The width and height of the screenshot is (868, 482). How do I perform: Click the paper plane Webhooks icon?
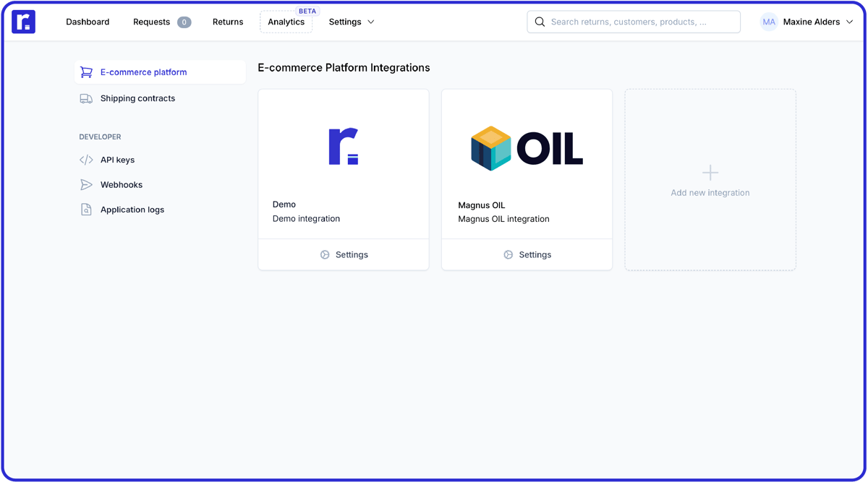[86, 185]
